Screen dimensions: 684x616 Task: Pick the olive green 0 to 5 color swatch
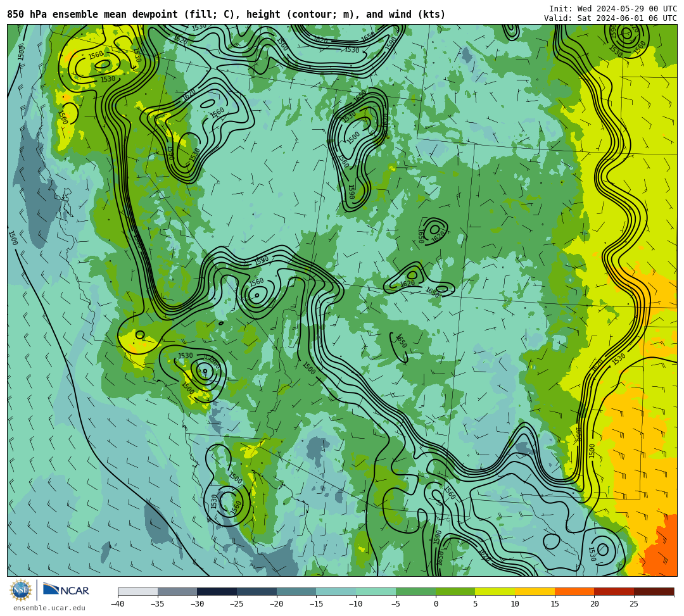[455, 591]
